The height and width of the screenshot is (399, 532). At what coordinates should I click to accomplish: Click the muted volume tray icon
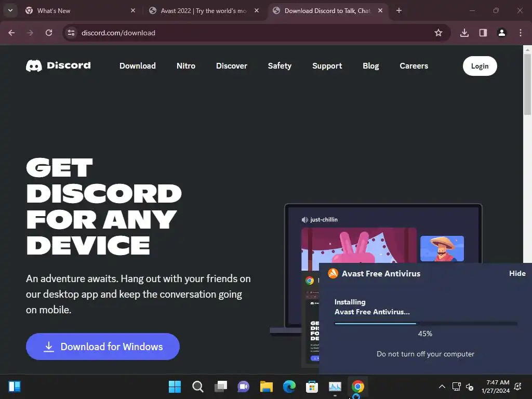coord(470,387)
